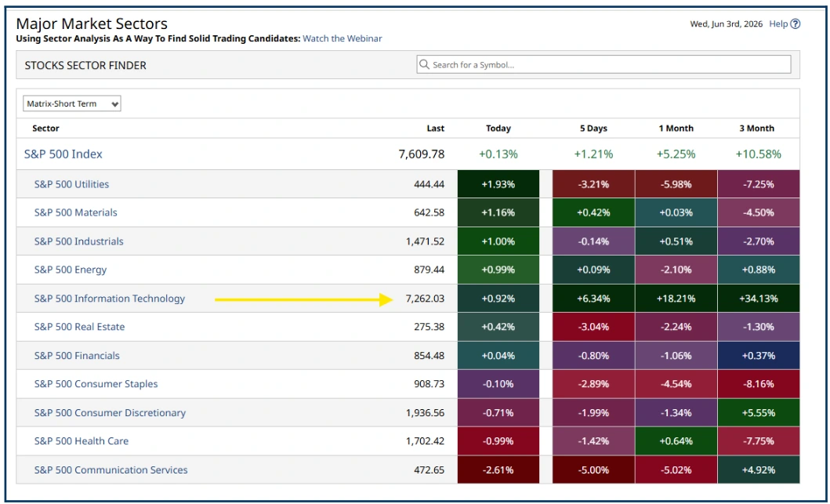Click the +0.99% Energy Today cell
830x504 pixels.
(498, 270)
